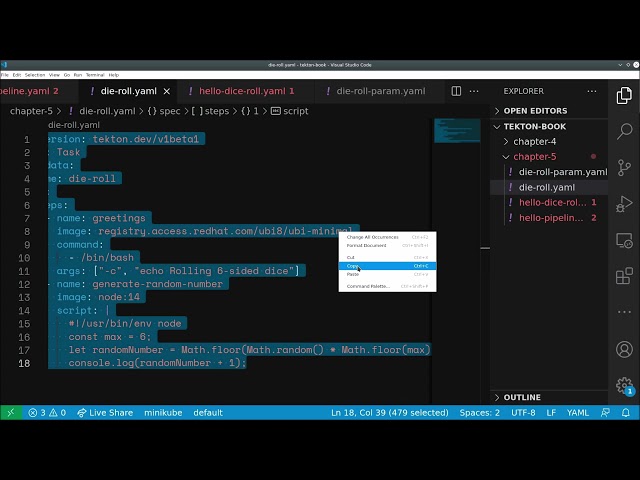Open the Manage gear icon
The image size is (640, 480).
[624, 385]
